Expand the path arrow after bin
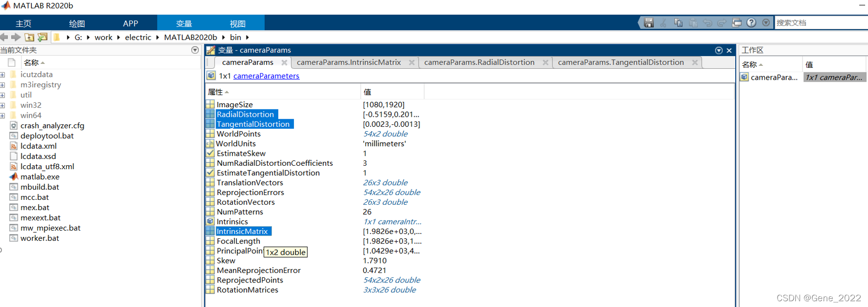Image resolution: width=868 pixels, height=307 pixels. point(247,37)
